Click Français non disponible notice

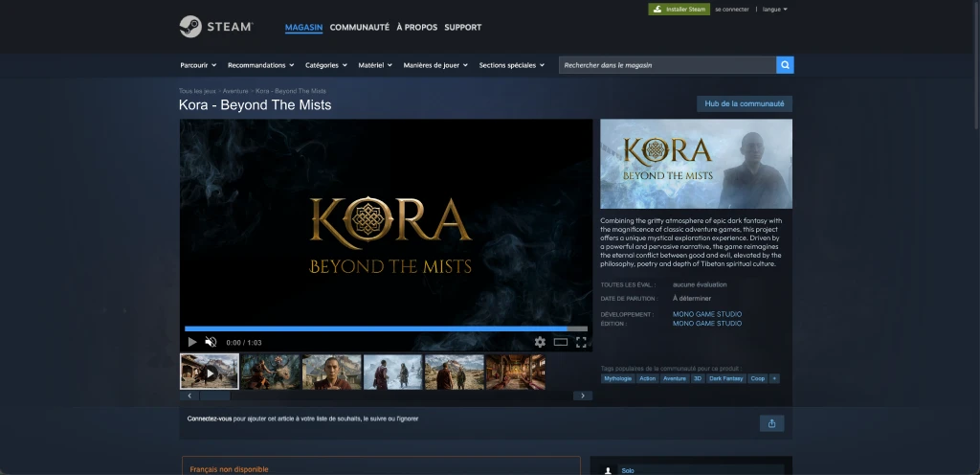point(229,469)
